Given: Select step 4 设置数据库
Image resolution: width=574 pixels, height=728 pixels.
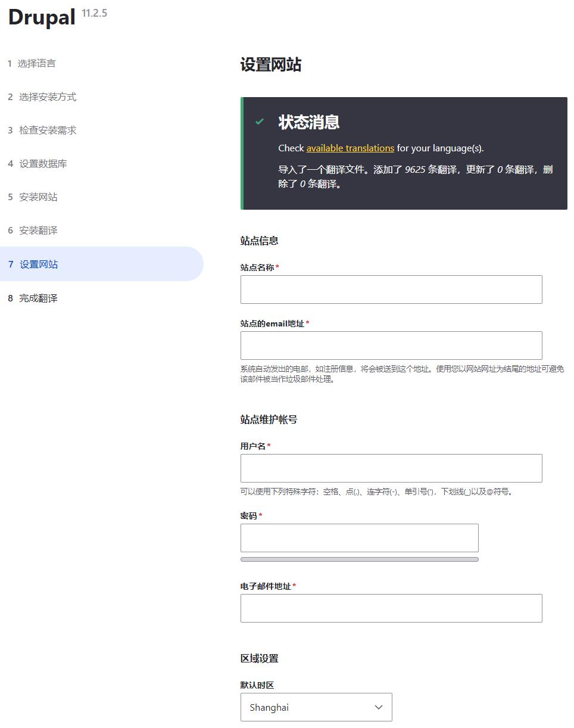Looking at the screenshot, I should pyautogui.click(x=38, y=163).
